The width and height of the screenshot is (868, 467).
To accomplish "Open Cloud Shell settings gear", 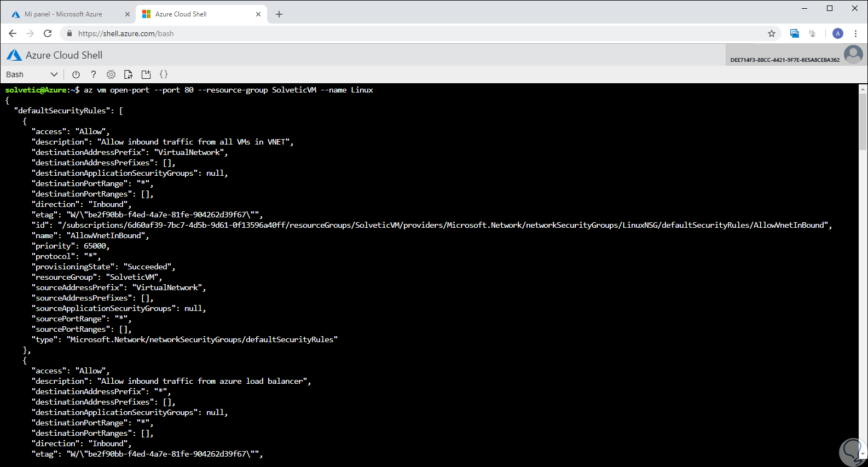I will coord(111,74).
